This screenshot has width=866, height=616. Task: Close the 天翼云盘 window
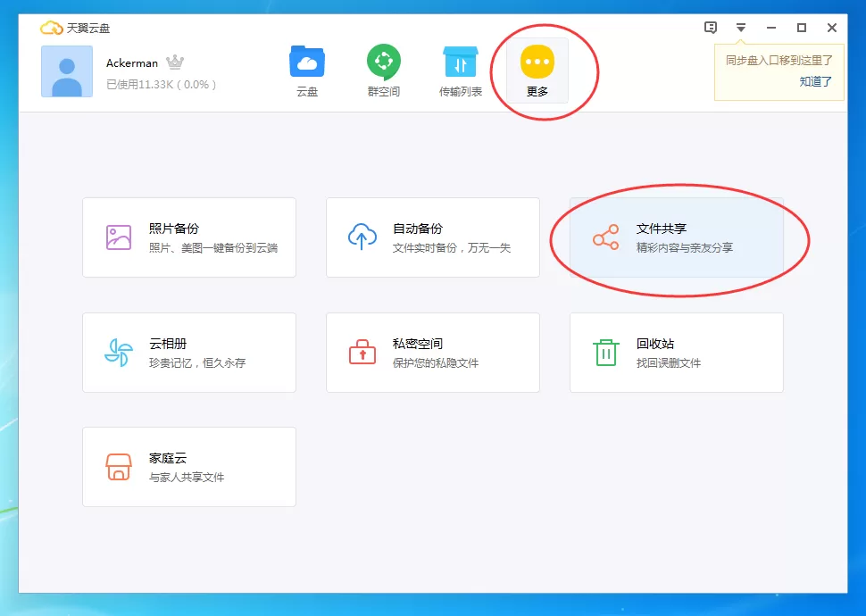coord(832,28)
